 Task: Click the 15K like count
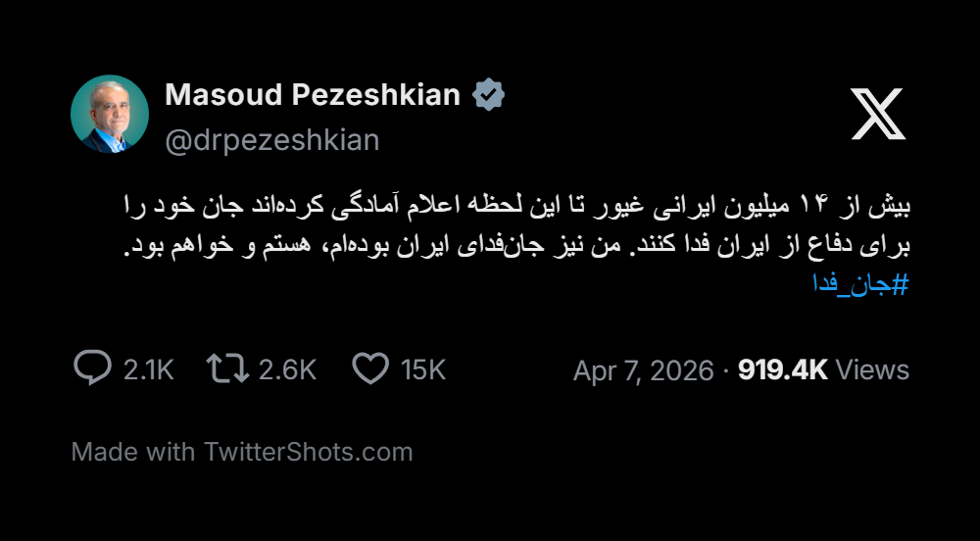point(423,369)
